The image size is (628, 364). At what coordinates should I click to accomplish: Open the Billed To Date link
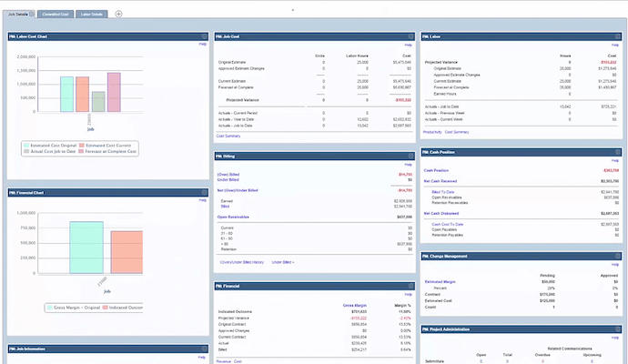(x=443, y=192)
